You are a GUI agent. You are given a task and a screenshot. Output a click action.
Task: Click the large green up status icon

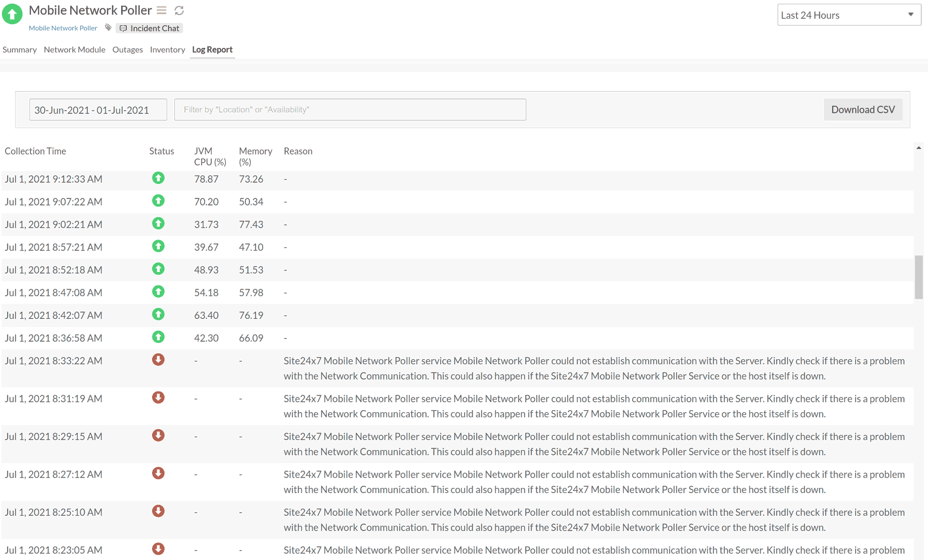click(12, 14)
